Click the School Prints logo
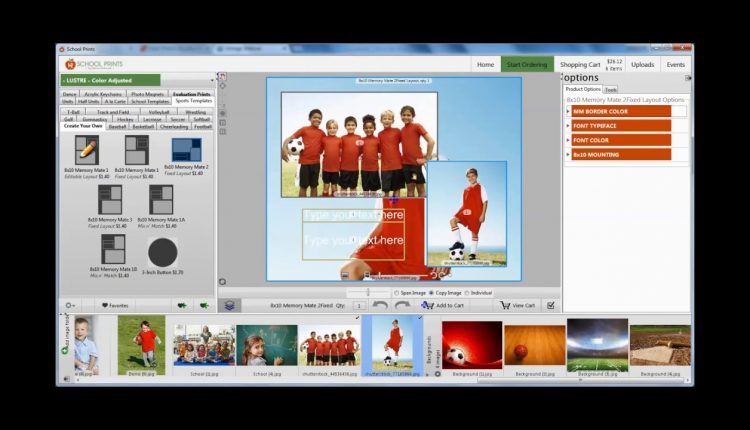 coord(94,64)
